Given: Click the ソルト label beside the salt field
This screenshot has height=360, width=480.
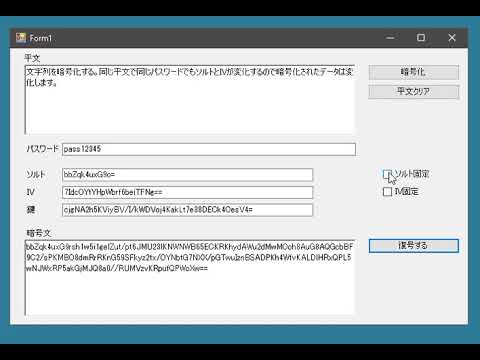Looking at the screenshot, I should click(x=36, y=174).
